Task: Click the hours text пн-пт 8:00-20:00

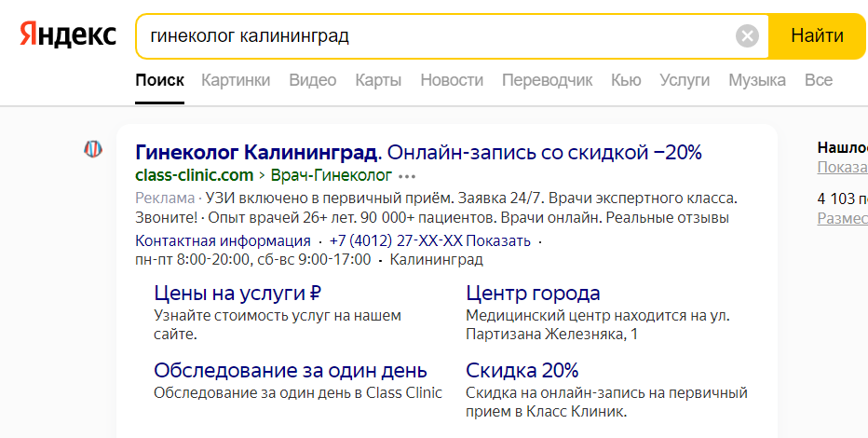Action: coord(193,259)
